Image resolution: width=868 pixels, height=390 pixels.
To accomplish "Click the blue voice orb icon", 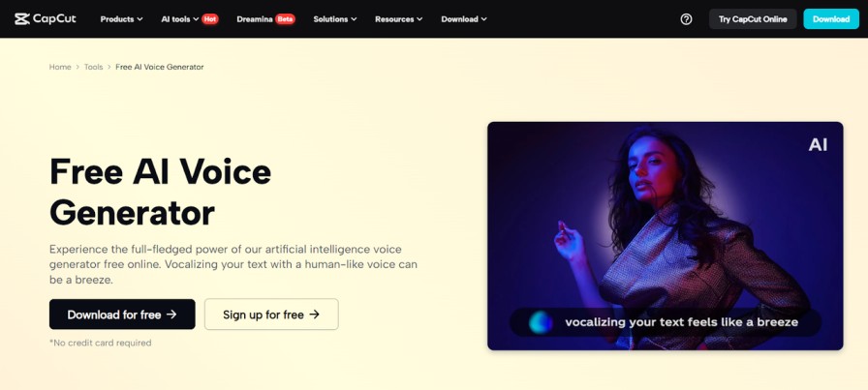I will point(540,322).
